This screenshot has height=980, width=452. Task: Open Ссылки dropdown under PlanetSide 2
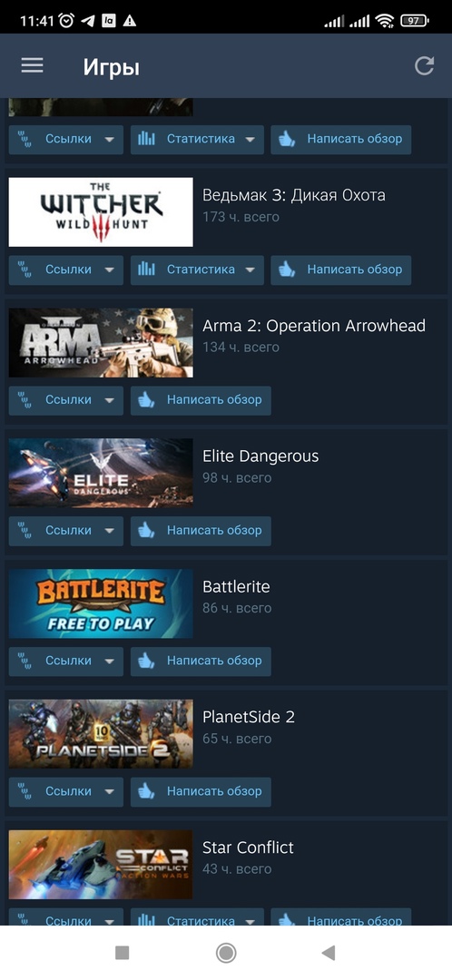[65, 791]
